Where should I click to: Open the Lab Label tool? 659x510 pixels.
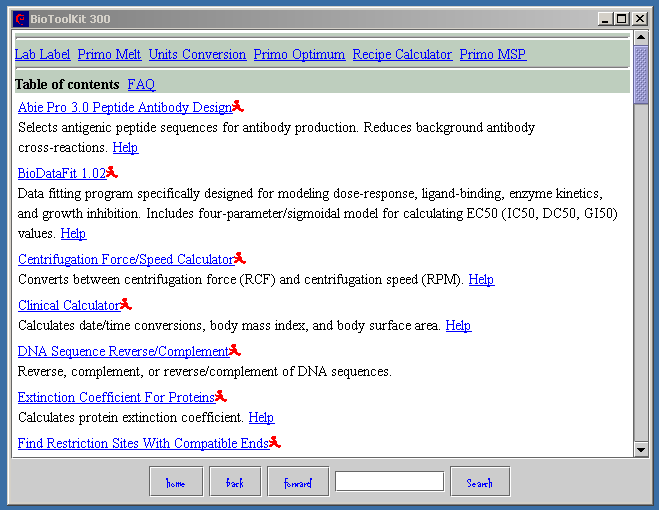(42, 54)
